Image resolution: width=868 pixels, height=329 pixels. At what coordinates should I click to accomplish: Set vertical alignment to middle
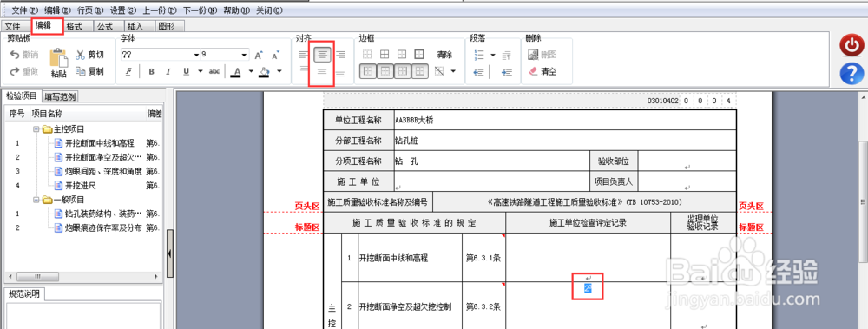coord(322,71)
